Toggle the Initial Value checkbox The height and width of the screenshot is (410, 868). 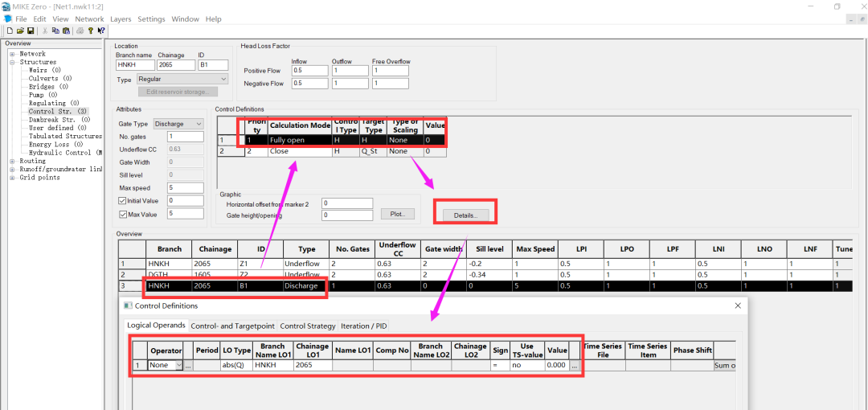122,200
